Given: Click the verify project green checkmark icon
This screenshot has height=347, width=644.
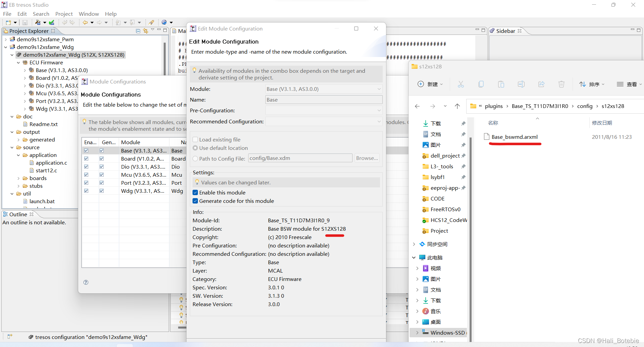Looking at the screenshot, I should coord(52,22).
